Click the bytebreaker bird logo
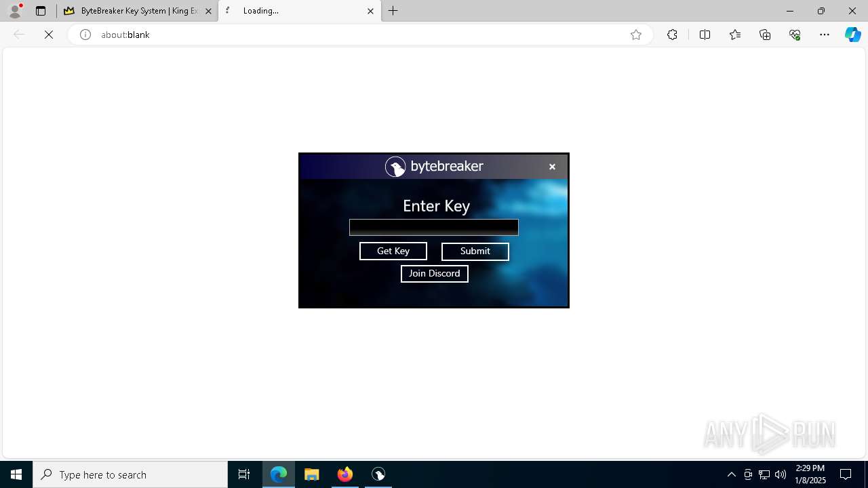 (395, 167)
